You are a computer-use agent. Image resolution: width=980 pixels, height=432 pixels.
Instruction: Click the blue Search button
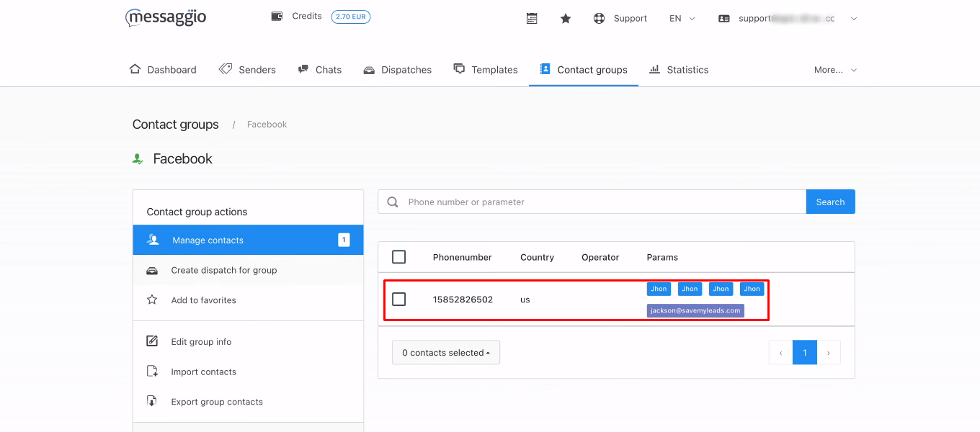830,202
